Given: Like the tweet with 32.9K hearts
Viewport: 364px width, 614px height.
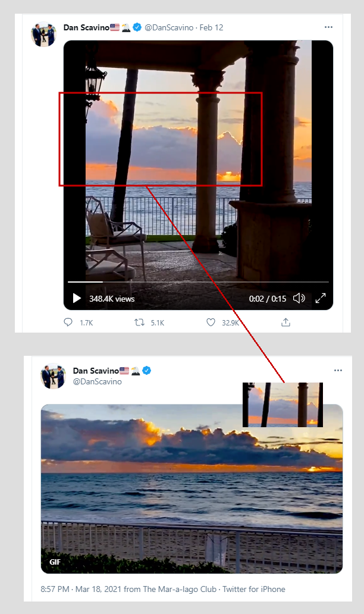Looking at the screenshot, I should click(211, 322).
